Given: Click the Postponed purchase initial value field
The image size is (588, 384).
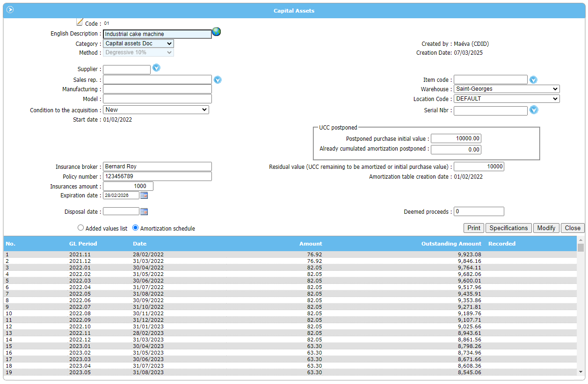Looking at the screenshot, I should [x=456, y=138].
